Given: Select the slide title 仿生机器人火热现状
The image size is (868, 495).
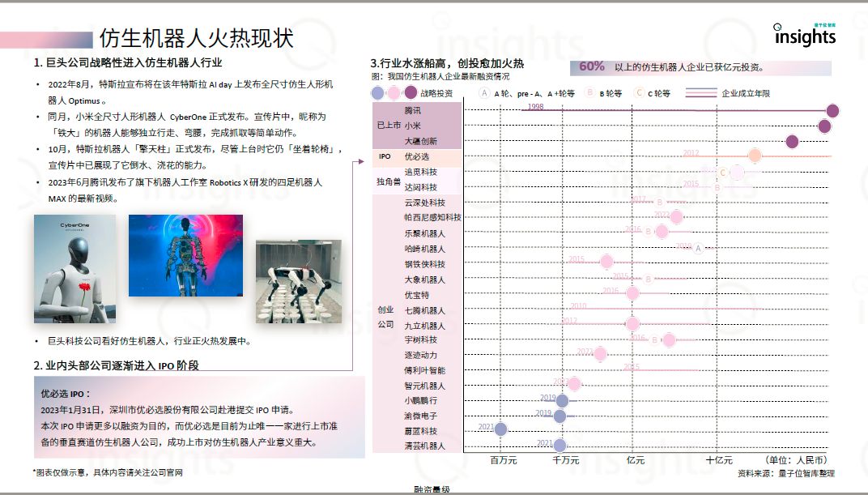Looking at the screenshot, I should [197, 38].
